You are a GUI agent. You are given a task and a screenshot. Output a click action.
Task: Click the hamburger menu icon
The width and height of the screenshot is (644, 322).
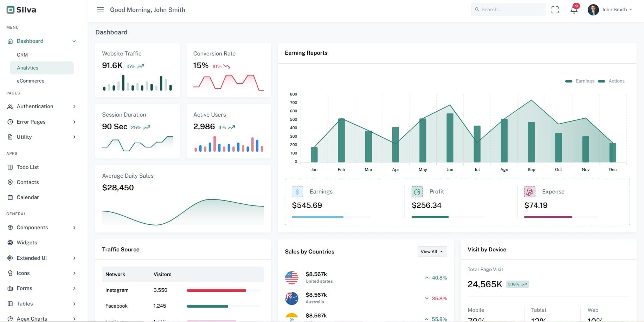(x=101, y=10)
